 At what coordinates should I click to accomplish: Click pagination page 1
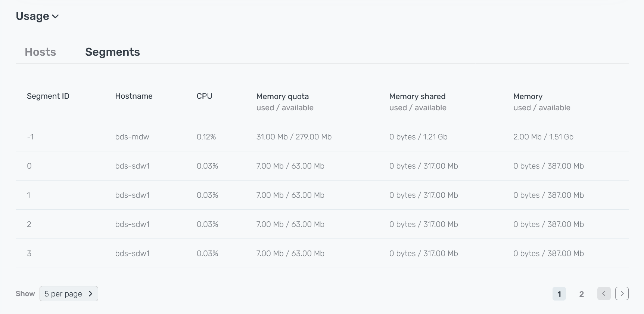point(559,294)
